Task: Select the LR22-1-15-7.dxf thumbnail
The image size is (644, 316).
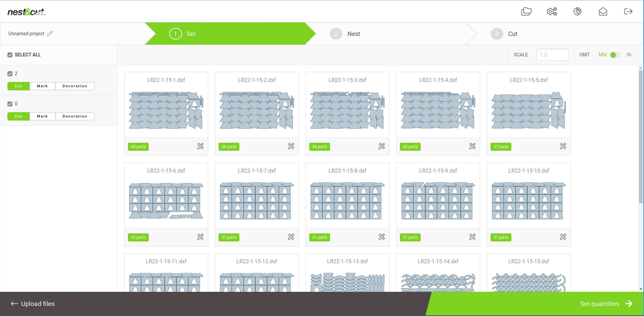Action: (x=257, y=201)
